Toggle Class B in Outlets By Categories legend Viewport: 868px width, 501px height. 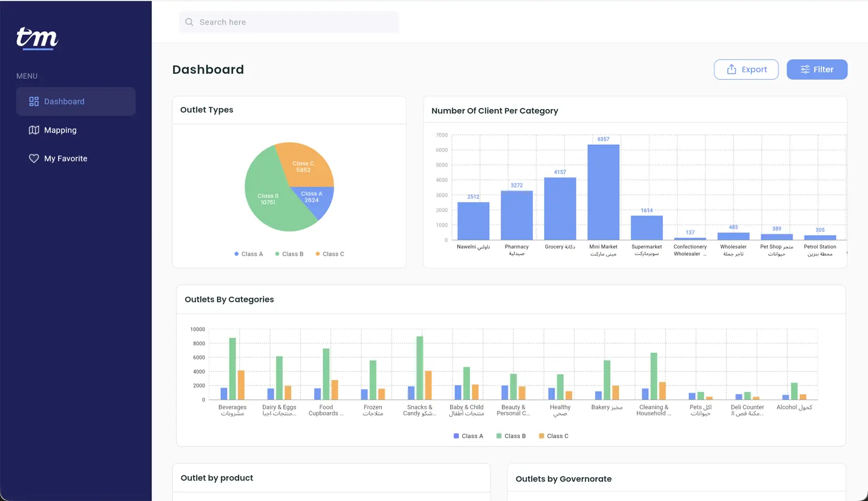pos(511,436)
